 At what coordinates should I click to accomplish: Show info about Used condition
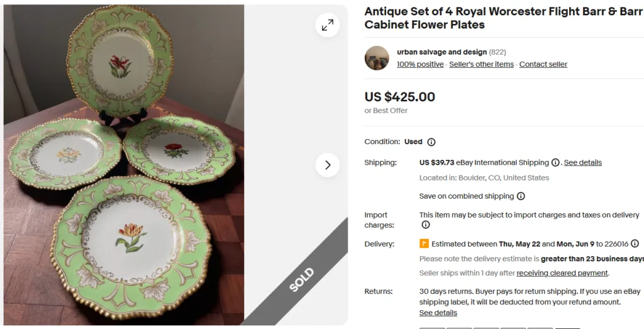coord(431,142)
